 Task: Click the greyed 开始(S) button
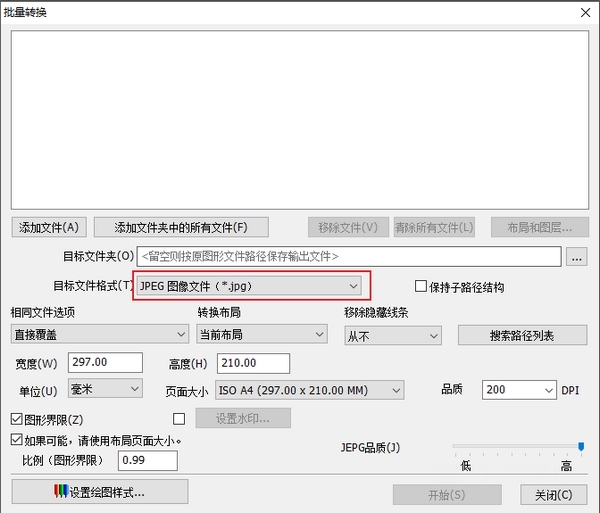pos(447,495)
